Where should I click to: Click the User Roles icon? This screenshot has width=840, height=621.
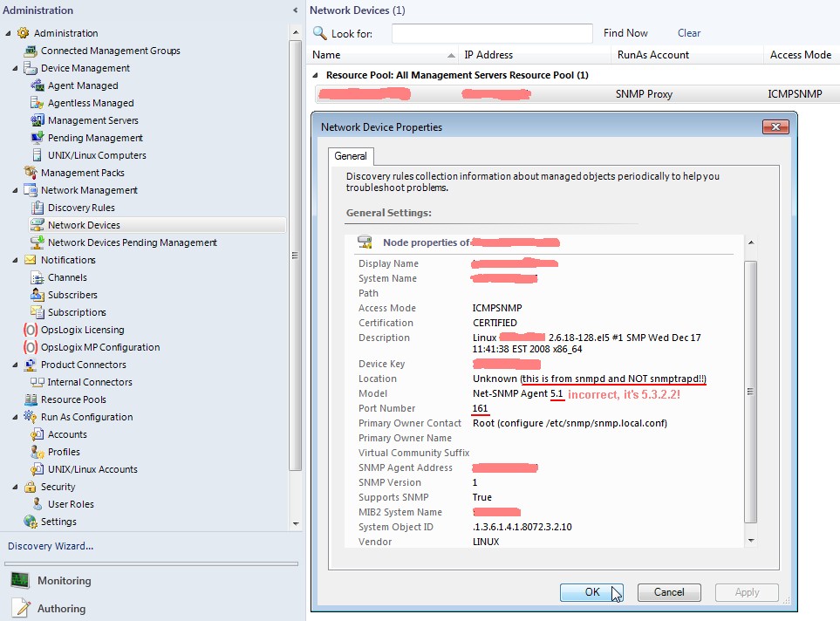38,504
